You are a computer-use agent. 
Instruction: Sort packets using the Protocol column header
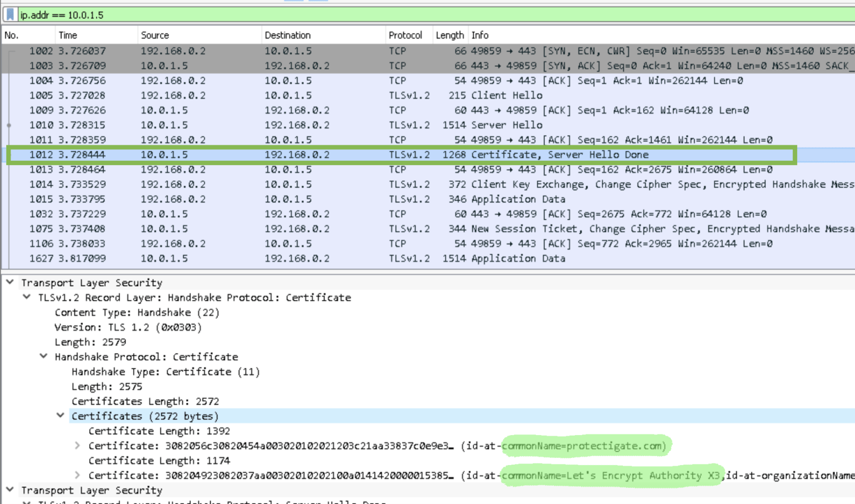click(407, 34)
